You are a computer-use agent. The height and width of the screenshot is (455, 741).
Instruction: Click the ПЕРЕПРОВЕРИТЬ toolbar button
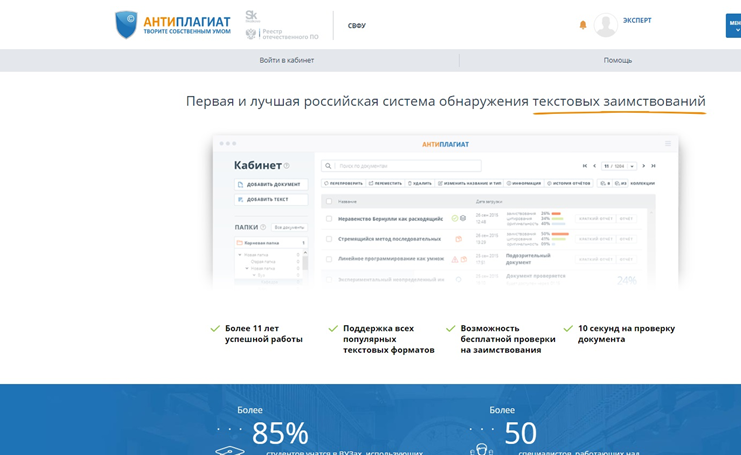coord(344,183)
